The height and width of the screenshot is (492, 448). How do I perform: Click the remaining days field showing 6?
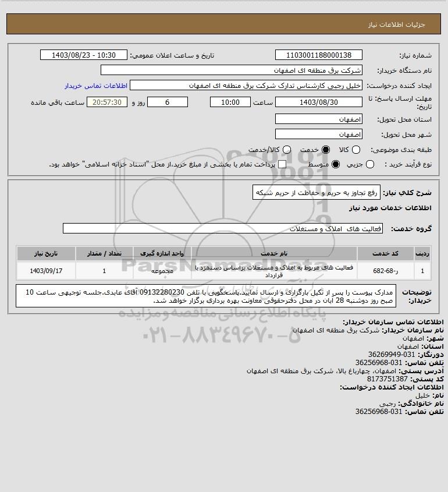tap(168, 102)
